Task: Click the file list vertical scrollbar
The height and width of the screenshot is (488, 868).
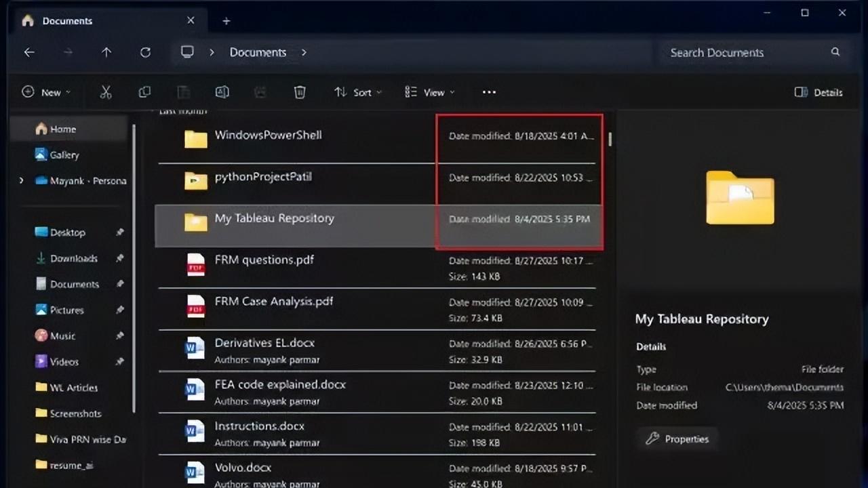Action: coord(610,139)
